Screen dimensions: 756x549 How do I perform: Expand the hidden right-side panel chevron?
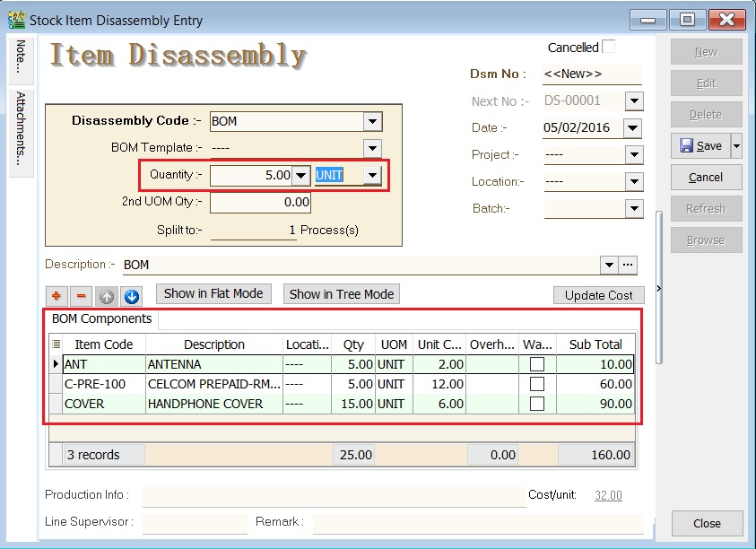click(x=660, y=289)
